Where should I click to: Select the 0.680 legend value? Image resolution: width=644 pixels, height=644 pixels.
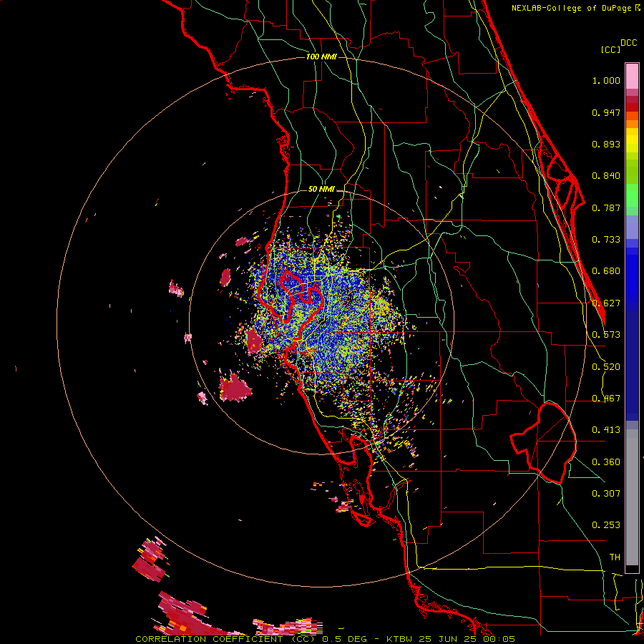(x=606, y=271)
